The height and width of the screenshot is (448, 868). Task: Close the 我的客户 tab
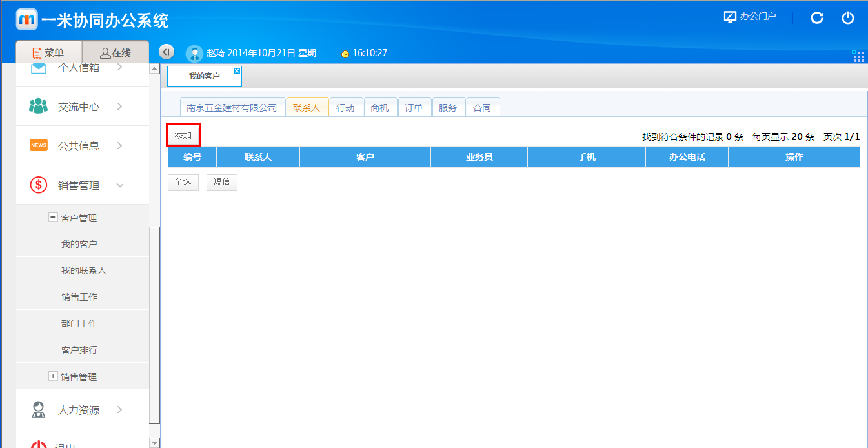(237, 70)
